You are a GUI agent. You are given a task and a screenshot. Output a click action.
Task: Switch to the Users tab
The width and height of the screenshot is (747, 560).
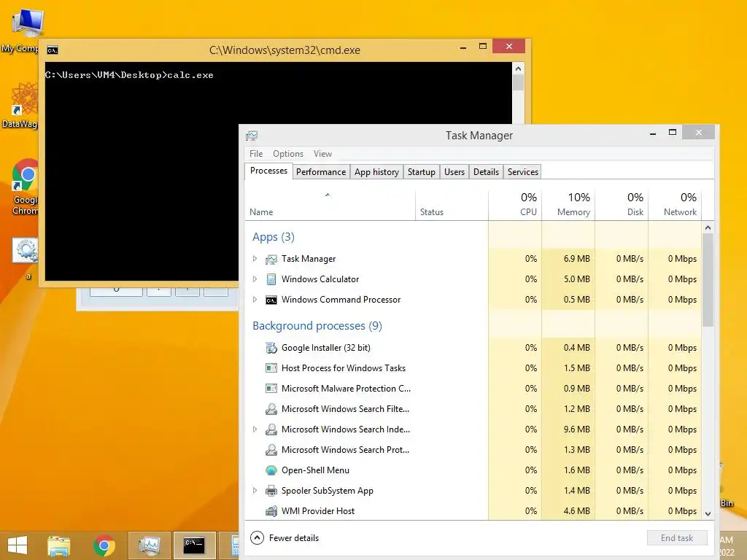454,172
